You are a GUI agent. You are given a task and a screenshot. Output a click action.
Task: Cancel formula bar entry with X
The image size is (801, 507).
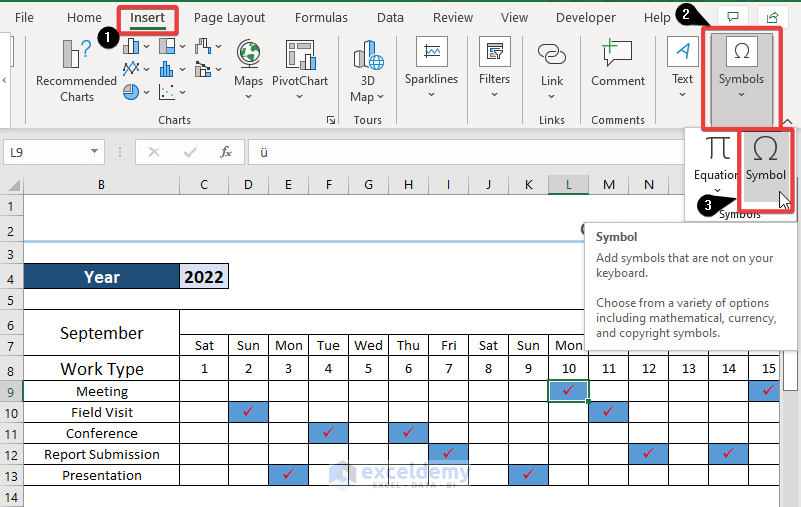(154, 152)
